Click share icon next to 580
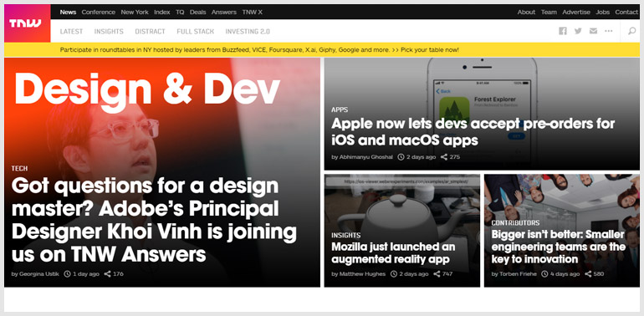The image size is (644, 316). point(588,273)
